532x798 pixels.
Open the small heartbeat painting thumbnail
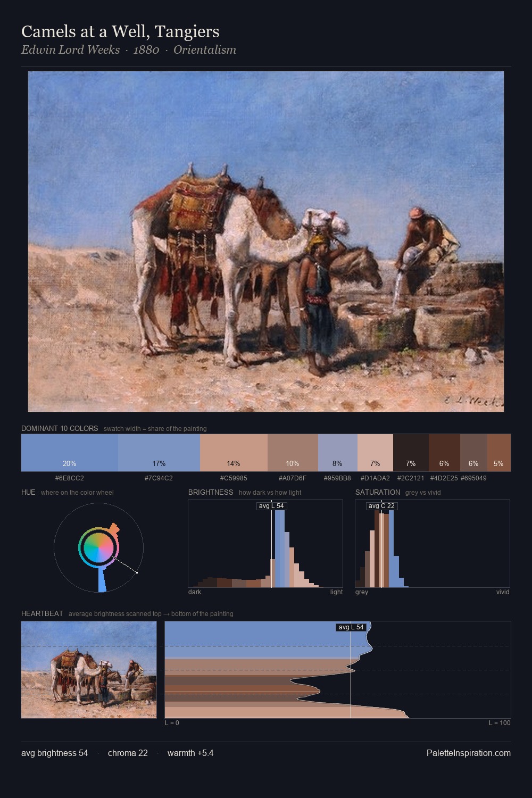point(89,670)
